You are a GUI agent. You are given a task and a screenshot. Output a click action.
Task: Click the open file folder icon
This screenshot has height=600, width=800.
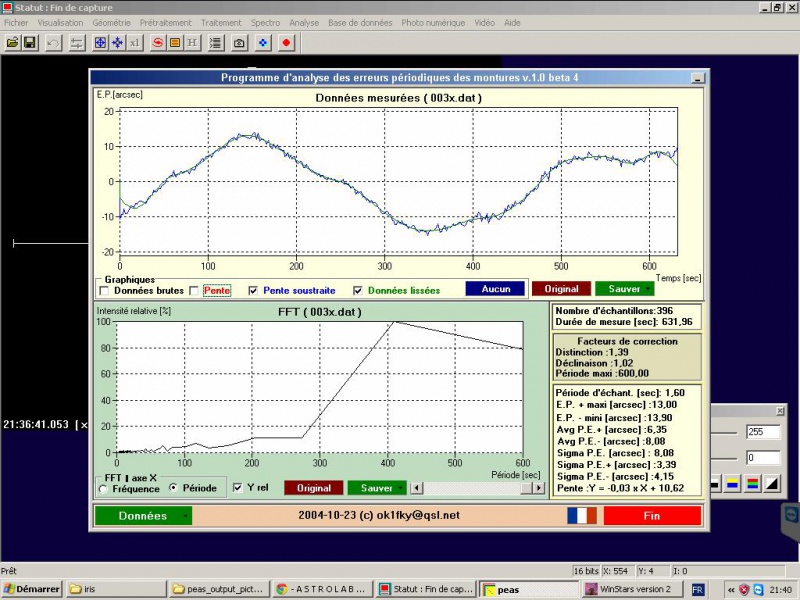pyautogui.click(x=13, y=43)
